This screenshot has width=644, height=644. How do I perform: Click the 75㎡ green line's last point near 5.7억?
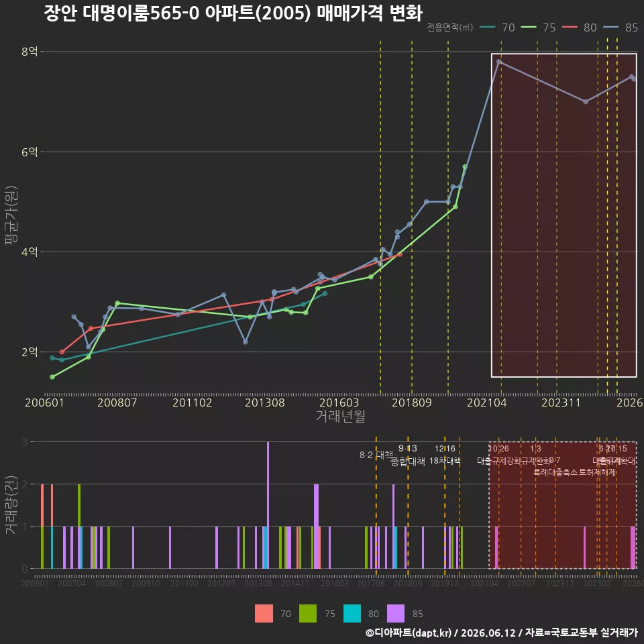tap(465, 167)
